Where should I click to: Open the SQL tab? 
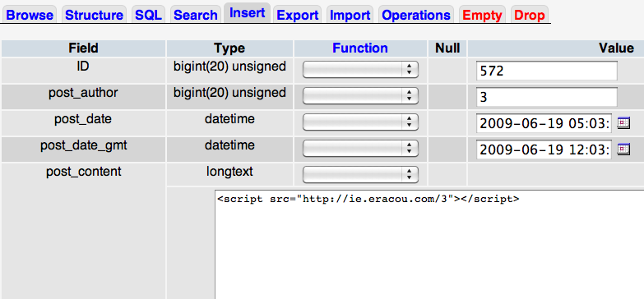[148, 15]
